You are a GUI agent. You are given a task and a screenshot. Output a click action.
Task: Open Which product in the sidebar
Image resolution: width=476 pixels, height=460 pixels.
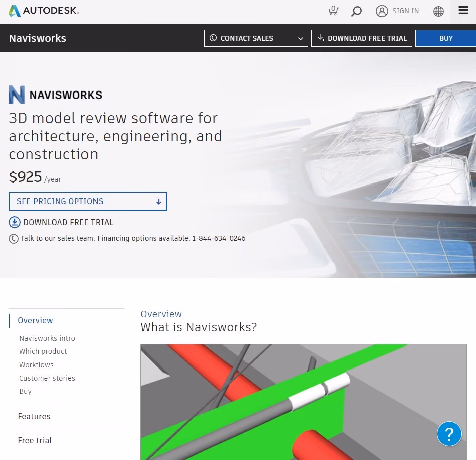(43, 351)
